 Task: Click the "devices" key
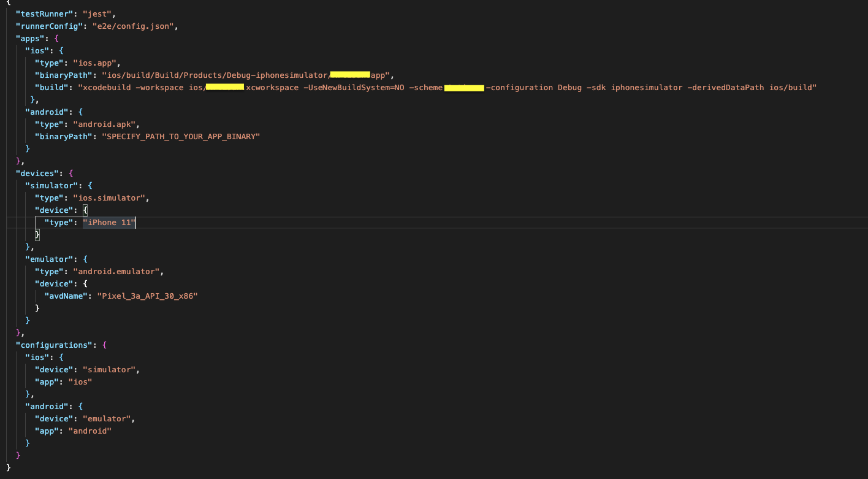tap(38, 173)
